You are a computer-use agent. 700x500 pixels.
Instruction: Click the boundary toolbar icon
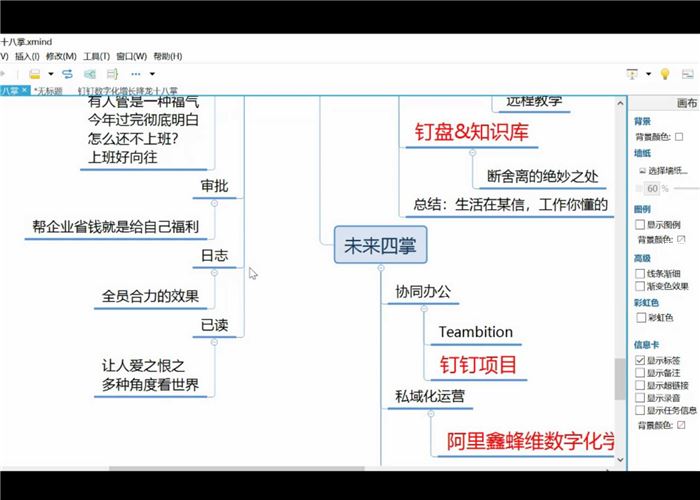[90, 74]
